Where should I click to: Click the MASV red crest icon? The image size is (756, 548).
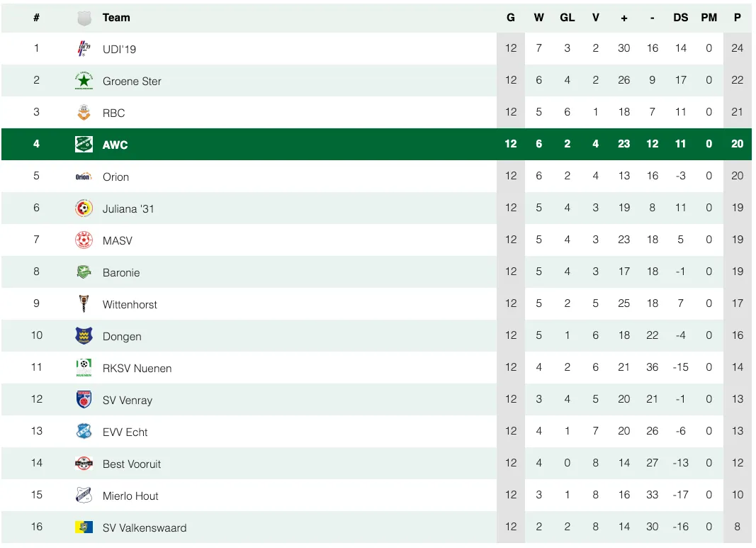click(x=84, y=240)
